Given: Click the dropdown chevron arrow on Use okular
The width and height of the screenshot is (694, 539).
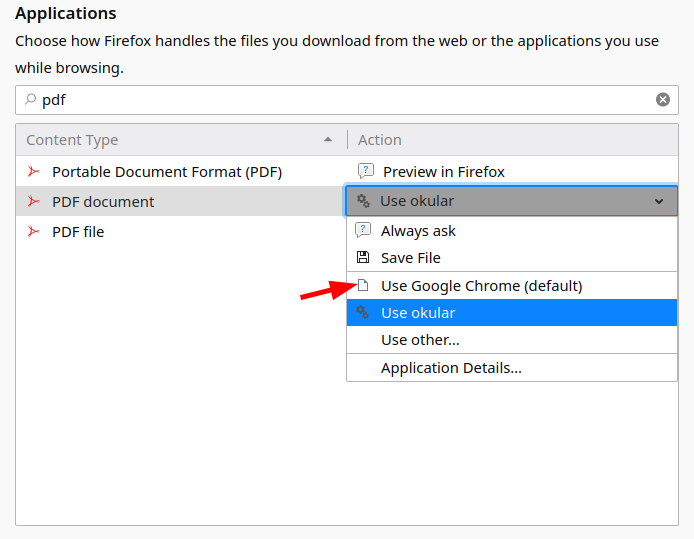Looking at the screenshot, I should point(659,201).
